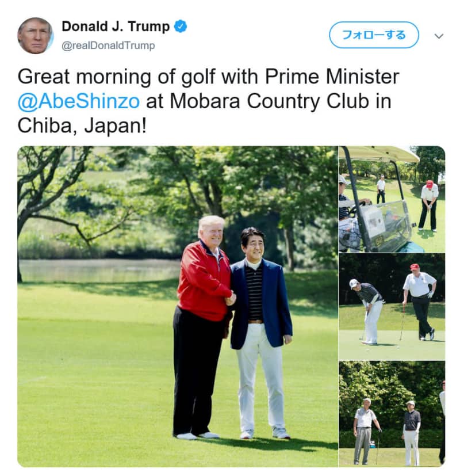Click the 'Chiba, Japan!' text in tweet
The height and width of the screenshot is (476, 460).
[x=82, y=126]
